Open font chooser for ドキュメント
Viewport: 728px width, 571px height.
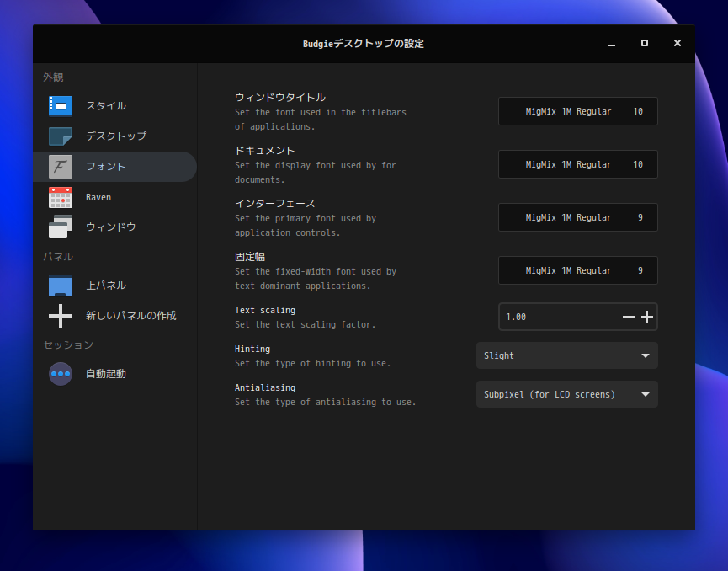click(578, 164)
